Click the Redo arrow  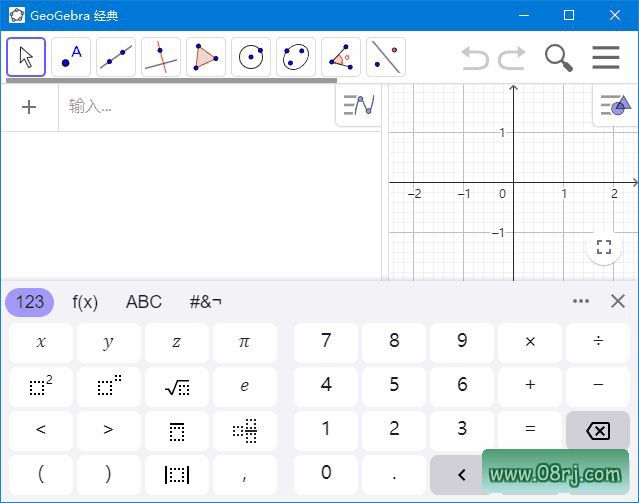point(512,58)
